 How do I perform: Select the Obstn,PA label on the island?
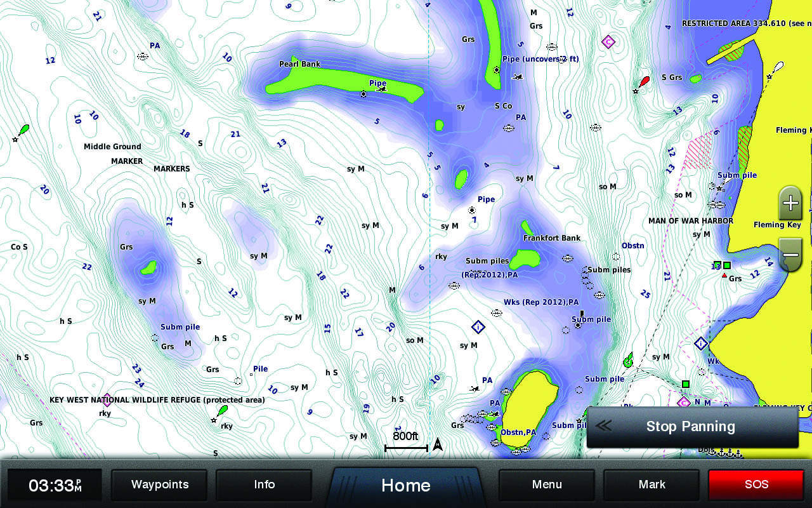(x=518, y=432)
